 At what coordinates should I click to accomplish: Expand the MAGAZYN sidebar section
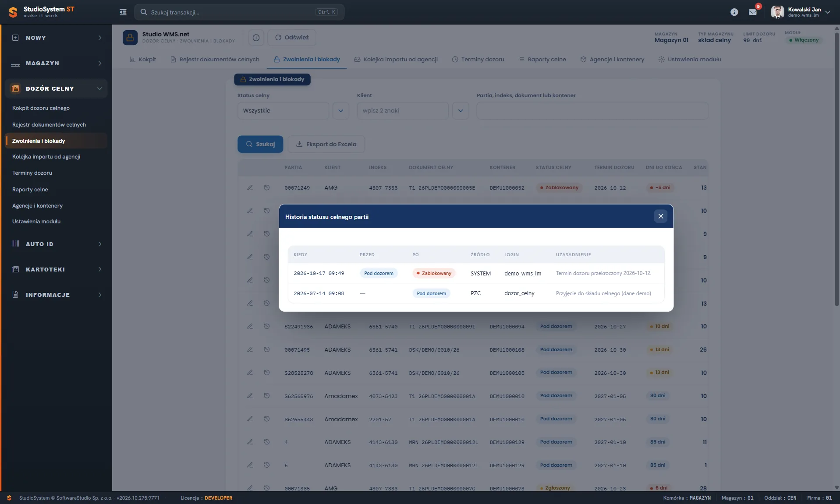(x=56, y=63)
